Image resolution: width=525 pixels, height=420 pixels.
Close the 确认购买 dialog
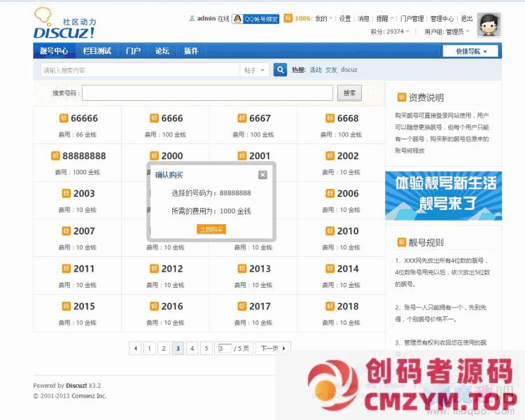[262, 175]
